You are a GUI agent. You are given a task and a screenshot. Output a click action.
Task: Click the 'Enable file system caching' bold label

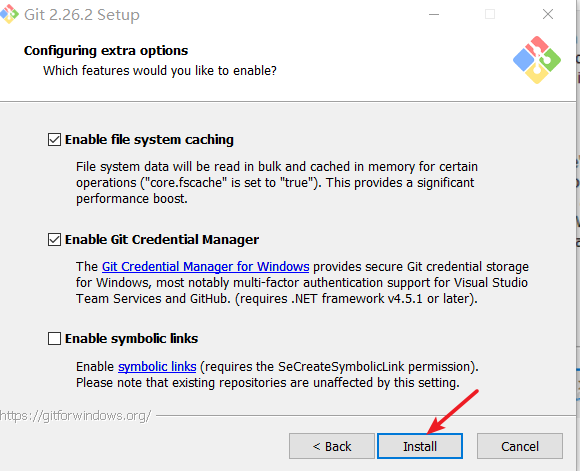click(149, 140)
